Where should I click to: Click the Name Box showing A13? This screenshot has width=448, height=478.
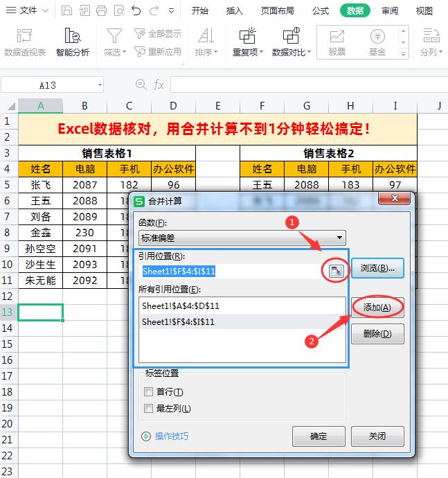click(x=48, y=85)
